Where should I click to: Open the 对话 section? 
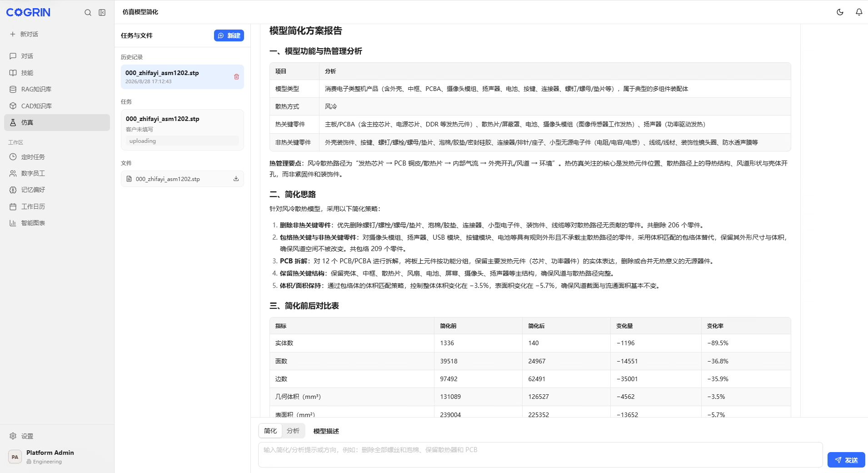point(57,56)
